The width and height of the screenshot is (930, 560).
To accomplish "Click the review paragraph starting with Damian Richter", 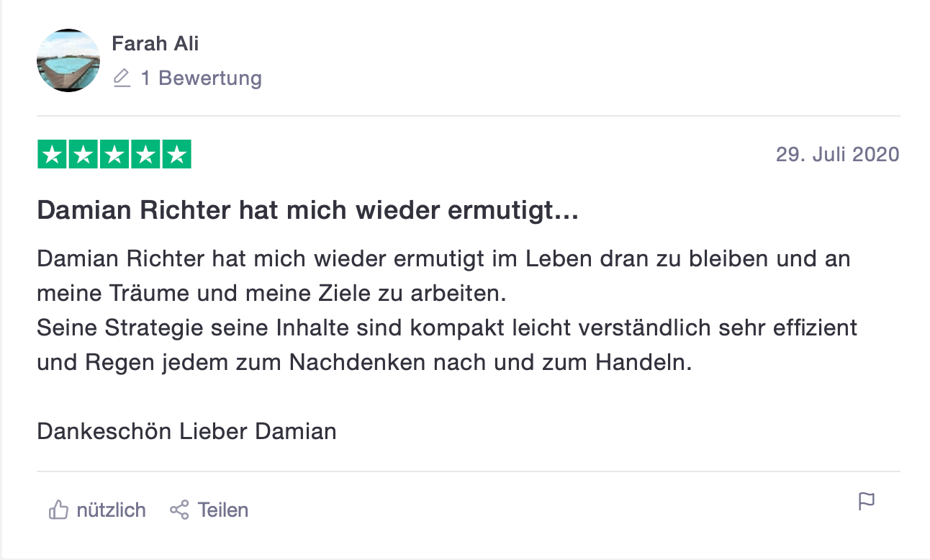I will click(x=443, y=258).
